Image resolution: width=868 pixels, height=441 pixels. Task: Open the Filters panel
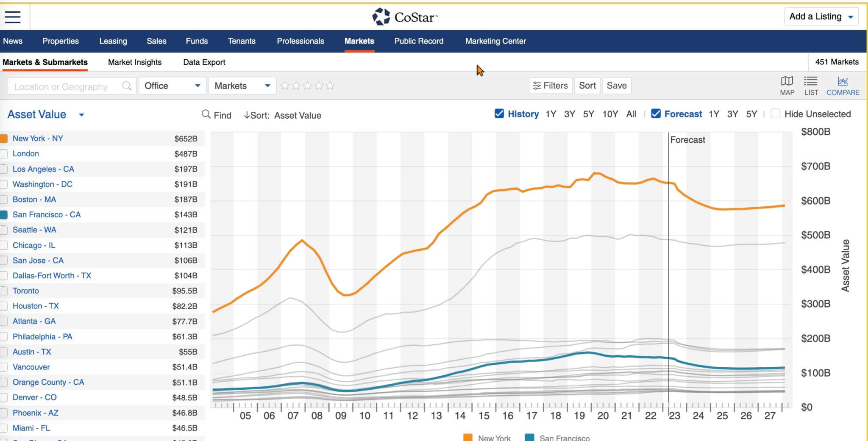click(x=550, y=86)
